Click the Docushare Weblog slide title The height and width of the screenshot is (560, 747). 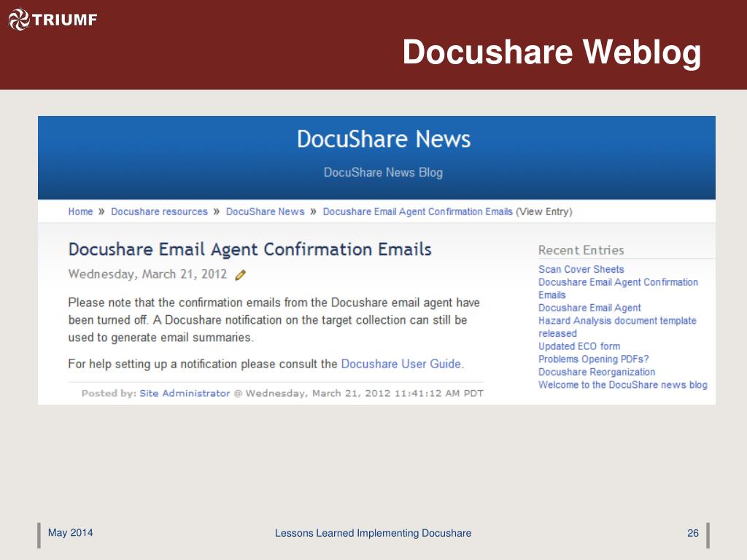point(551,52)
